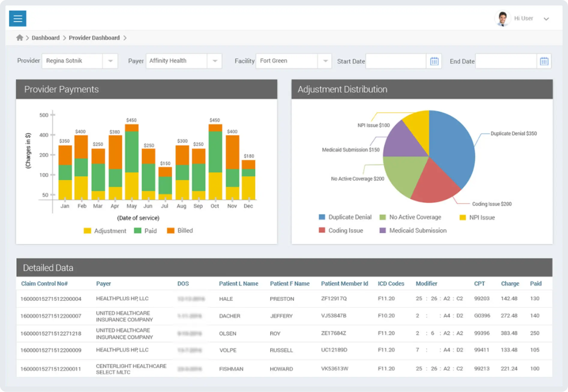Click the home breadcrumb icon
The image size is (568, 392).
(x=20, y=38)
